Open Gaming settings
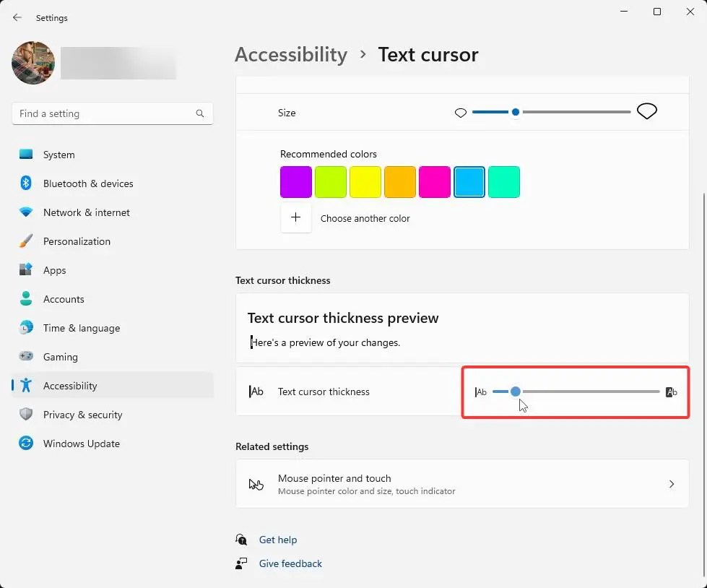707x588 pixels. (112, 357)
